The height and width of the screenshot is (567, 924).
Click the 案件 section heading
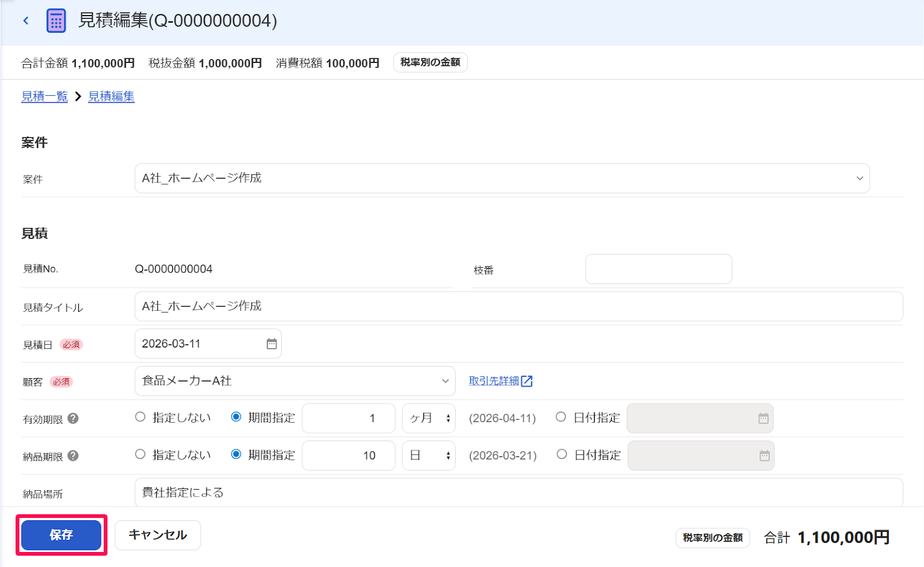point(35,143)
